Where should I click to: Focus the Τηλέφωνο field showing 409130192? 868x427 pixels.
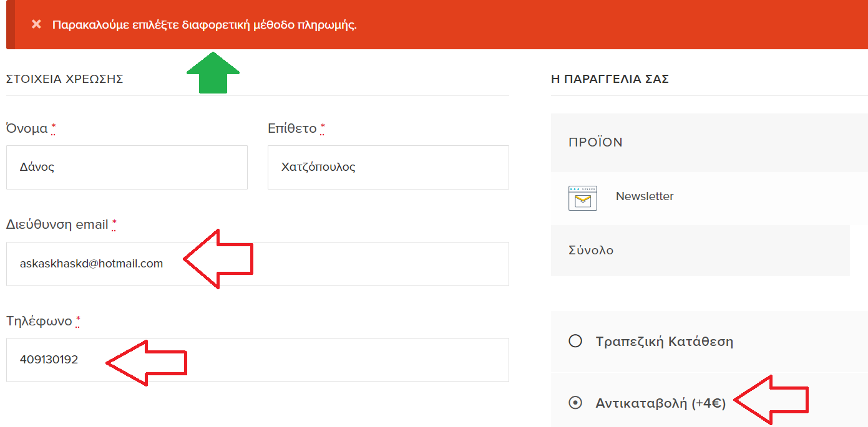coord(62,360)
